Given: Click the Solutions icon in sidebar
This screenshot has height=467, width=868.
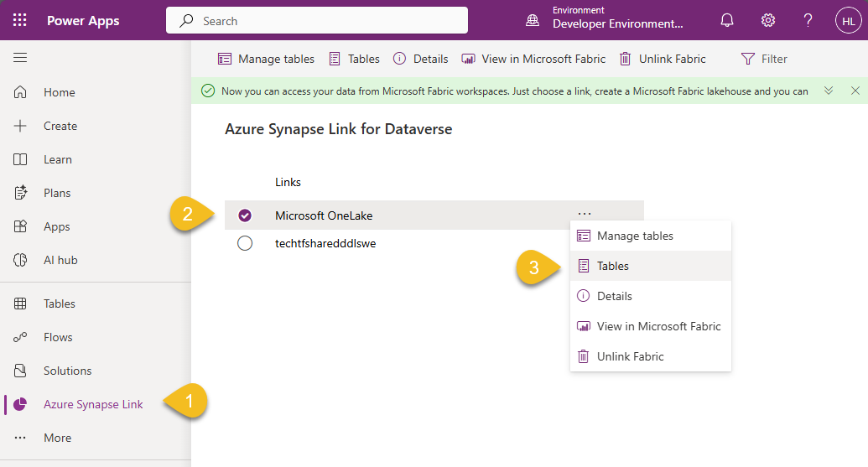Looking at the screenshot, I should [20, 371].
